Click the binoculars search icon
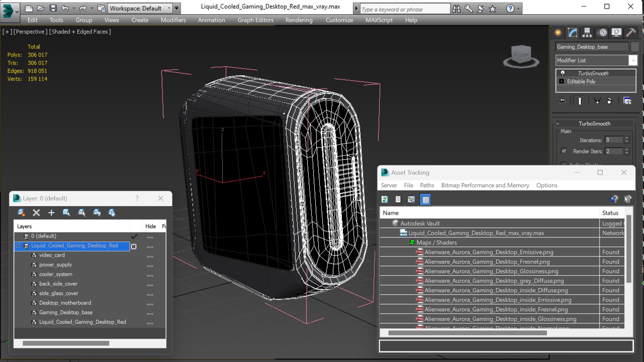This screenshot has height=362, width=644. (x=456, y=9)
